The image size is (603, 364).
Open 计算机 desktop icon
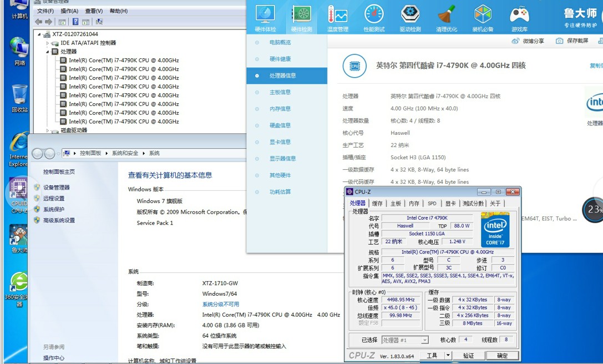(x=19, y=9)
